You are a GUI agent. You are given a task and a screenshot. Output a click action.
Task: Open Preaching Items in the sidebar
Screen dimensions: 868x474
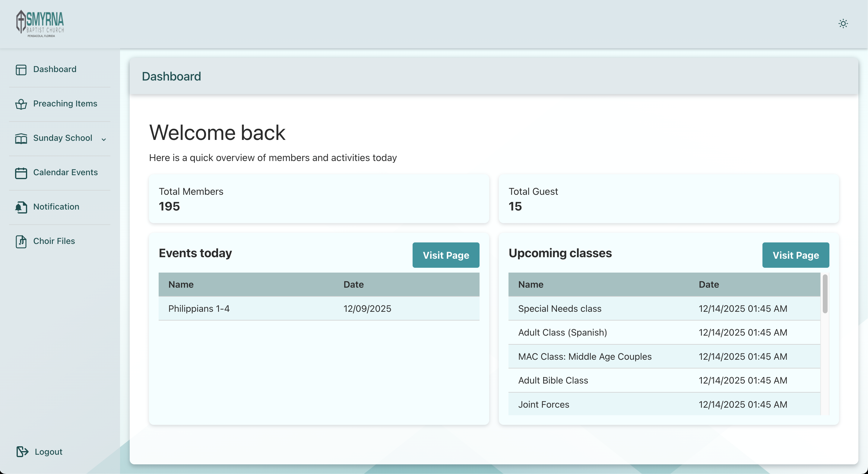click(x=65, y=103)
